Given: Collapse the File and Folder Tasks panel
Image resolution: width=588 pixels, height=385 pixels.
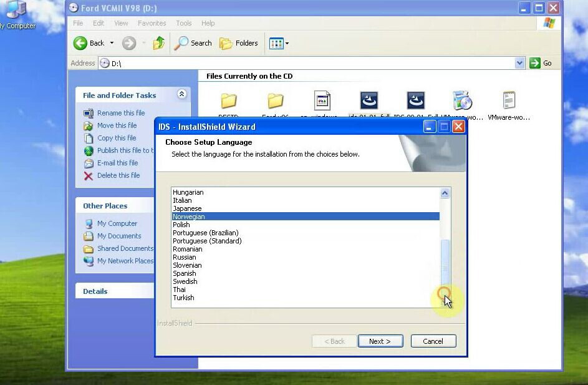Looking at the screenshot, I should point(181,94).
